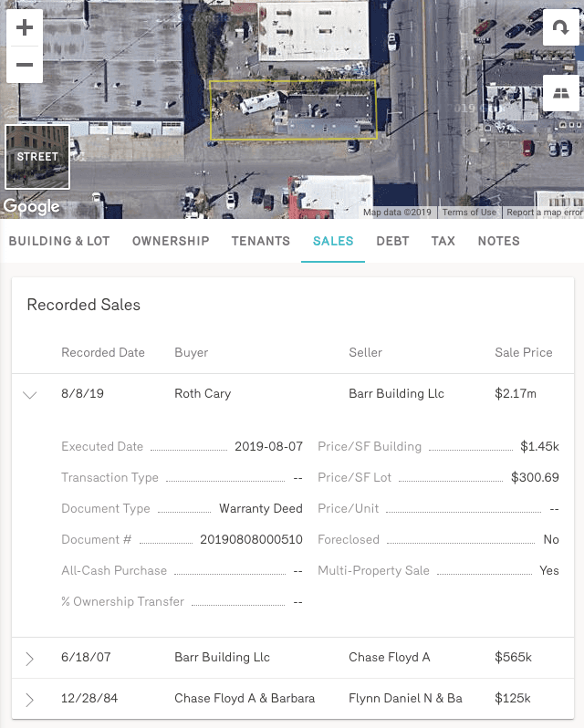Expand the 12/28/84 sale record

tap(29, 700)
